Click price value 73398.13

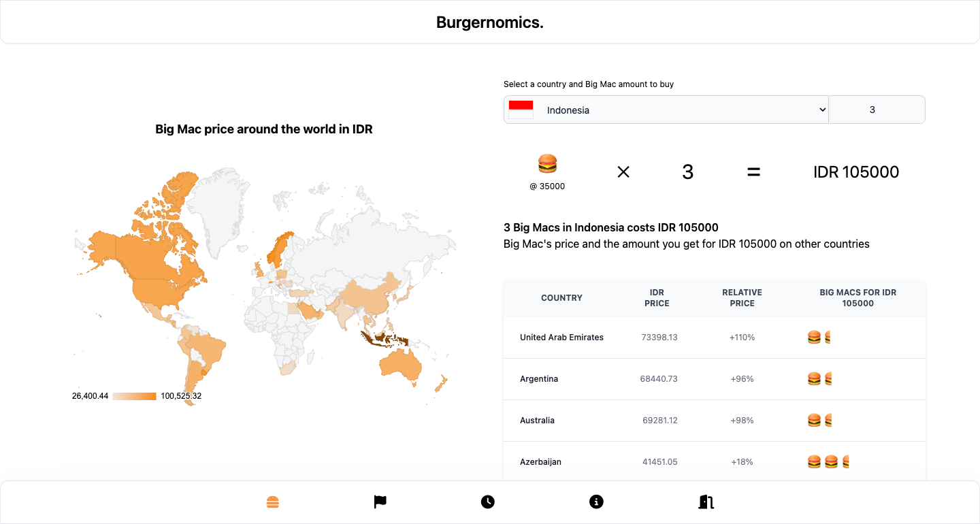pyautogui.click(x=659, y=338)
